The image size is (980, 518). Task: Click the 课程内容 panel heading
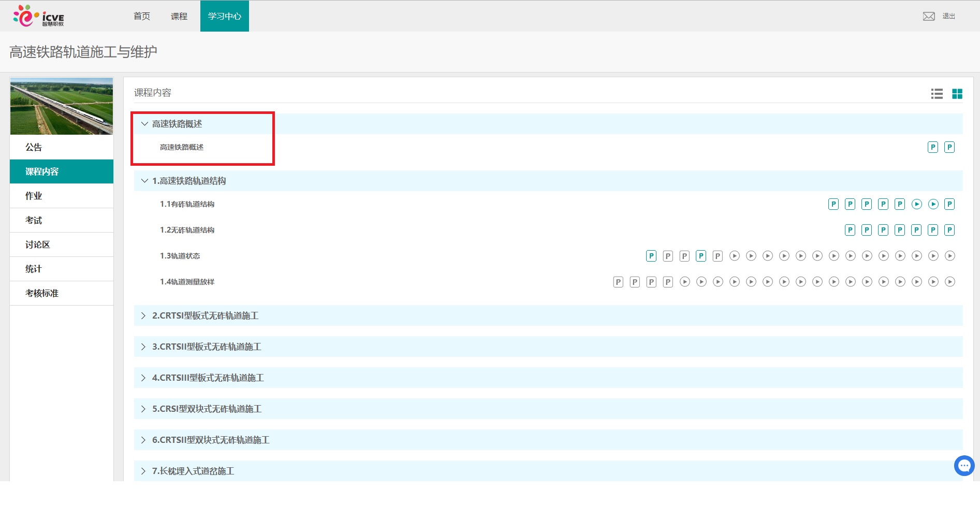tap(153, 93)
